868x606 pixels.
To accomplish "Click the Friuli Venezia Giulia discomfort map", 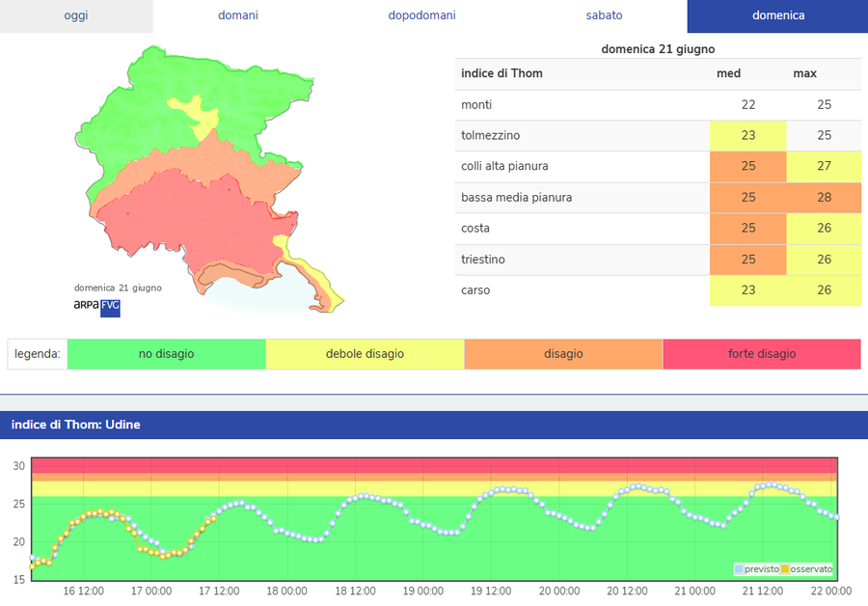I will [x=208, y=180].
